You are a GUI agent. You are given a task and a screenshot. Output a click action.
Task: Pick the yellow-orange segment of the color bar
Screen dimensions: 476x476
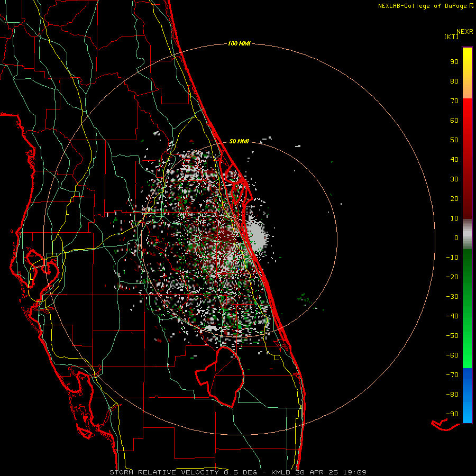point(467,73)
